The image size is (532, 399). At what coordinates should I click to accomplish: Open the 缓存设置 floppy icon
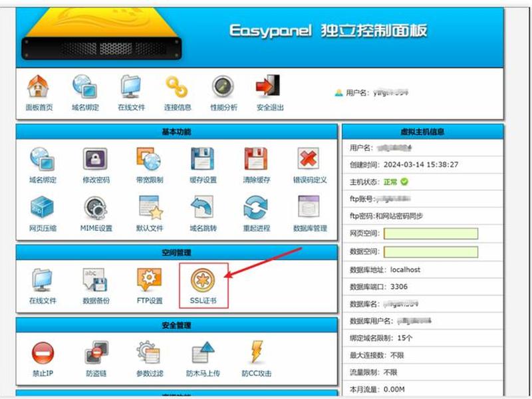pyautogui.click(x=203, y=158)
